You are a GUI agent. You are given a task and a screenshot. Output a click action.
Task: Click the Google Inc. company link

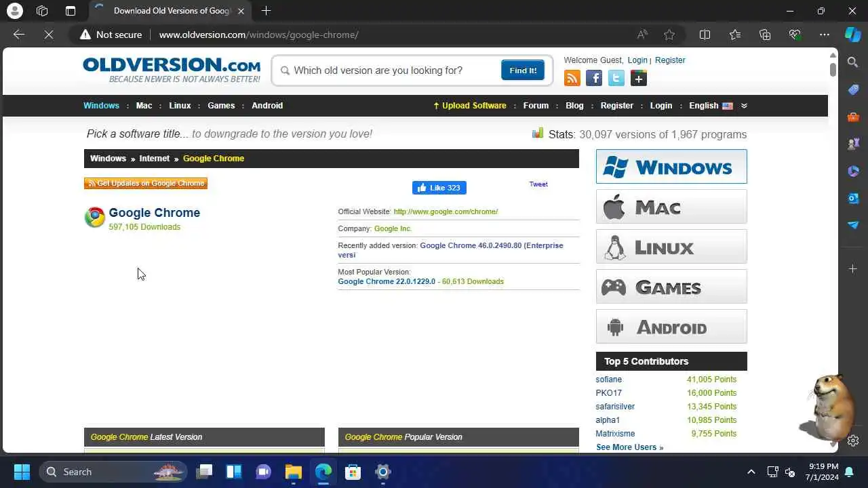pos(393,228)
